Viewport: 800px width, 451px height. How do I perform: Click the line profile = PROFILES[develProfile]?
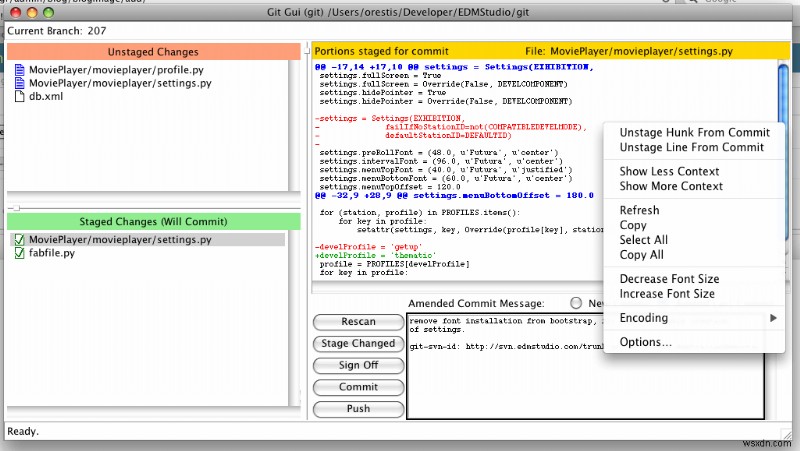coord(394,264)
